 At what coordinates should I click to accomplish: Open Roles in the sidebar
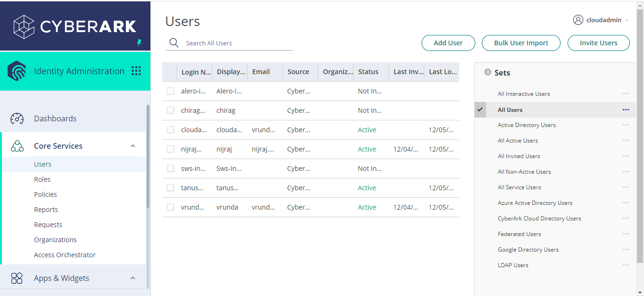[42, 179]
